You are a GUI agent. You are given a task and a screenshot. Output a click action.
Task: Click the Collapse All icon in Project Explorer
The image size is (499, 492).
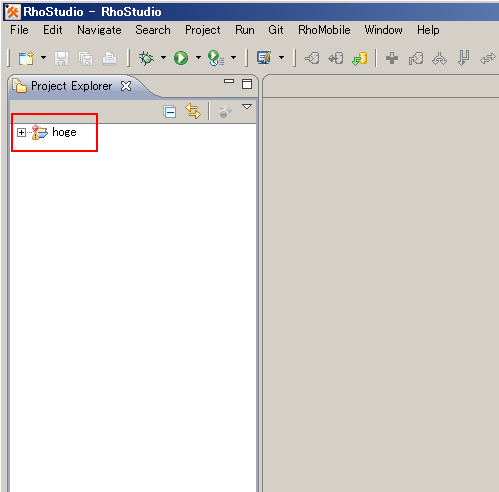(170, 111)
